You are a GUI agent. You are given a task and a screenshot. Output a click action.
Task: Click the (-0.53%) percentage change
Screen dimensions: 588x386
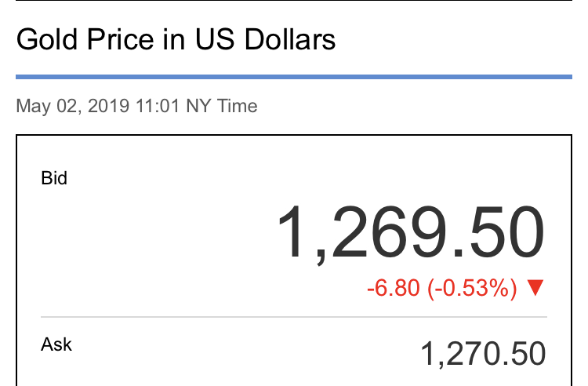coord(473,288)
